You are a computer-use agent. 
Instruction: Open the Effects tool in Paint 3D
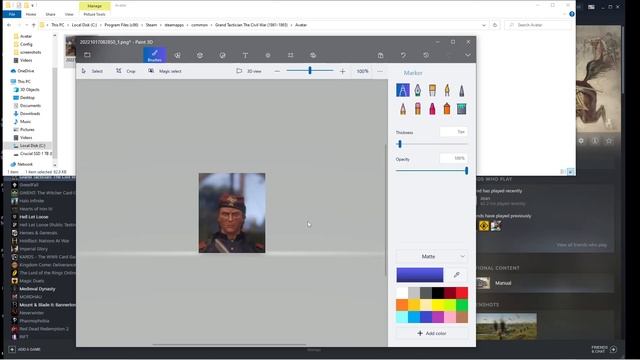[268, 55]
